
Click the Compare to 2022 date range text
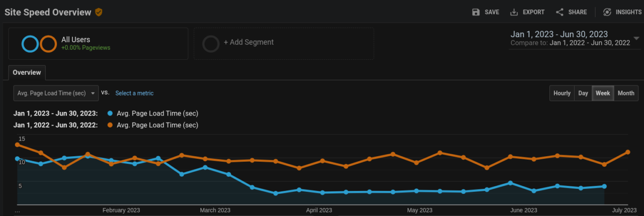pos(570,43)
